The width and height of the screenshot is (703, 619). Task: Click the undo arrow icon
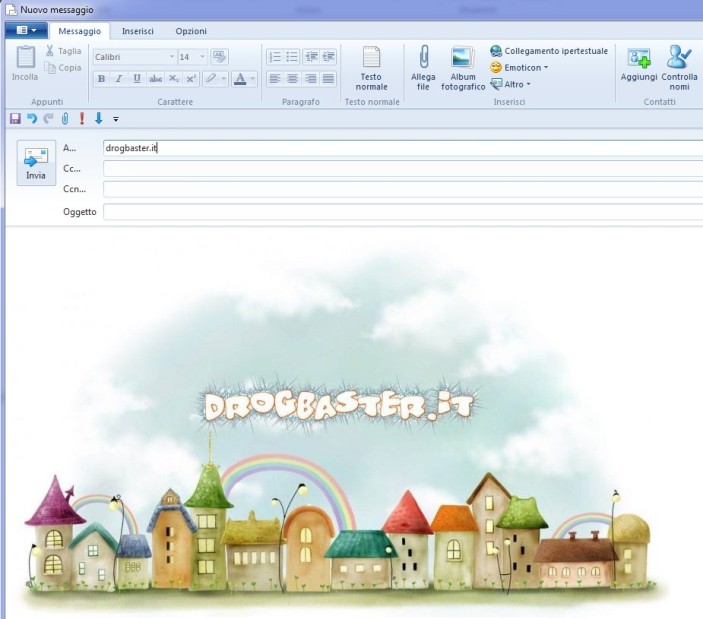coord(32,119)
